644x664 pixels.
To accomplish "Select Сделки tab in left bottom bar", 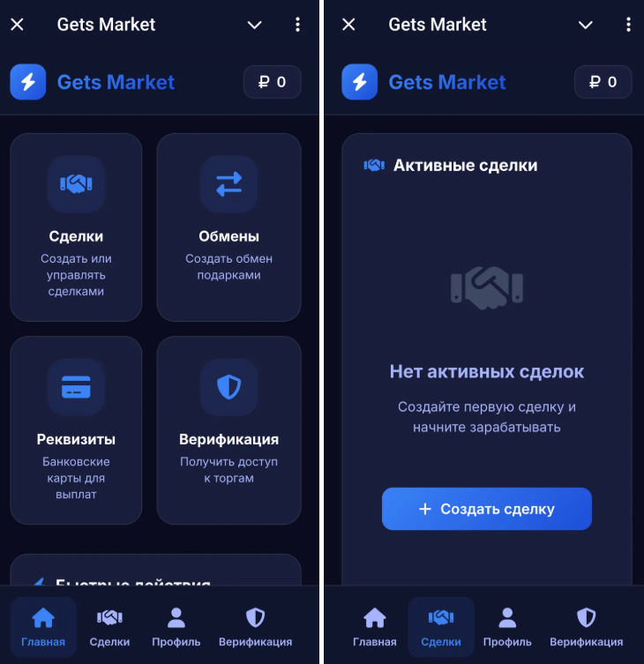I will pos(109,627).
